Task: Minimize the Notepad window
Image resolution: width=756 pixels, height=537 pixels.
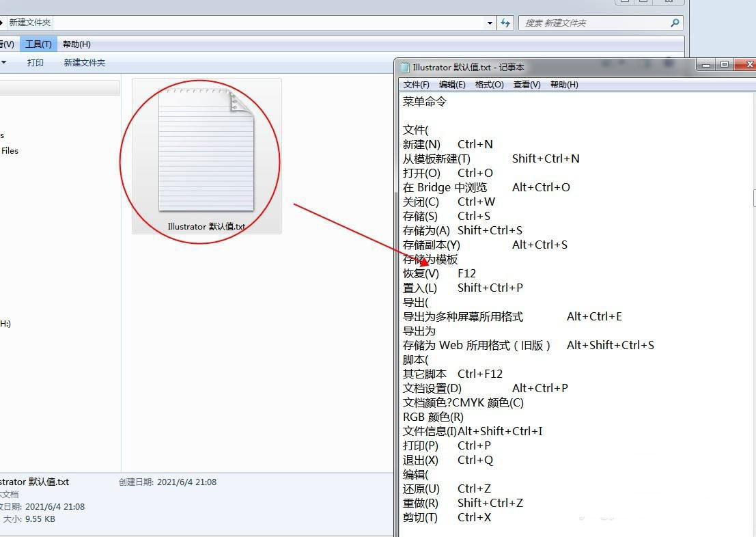Action: tap(707, 65)
